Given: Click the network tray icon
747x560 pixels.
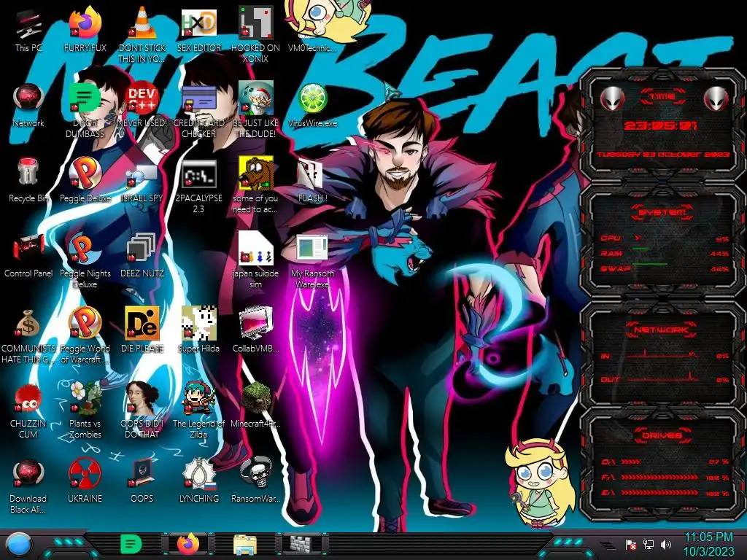Looking at the screenshot, I should 649,544.
